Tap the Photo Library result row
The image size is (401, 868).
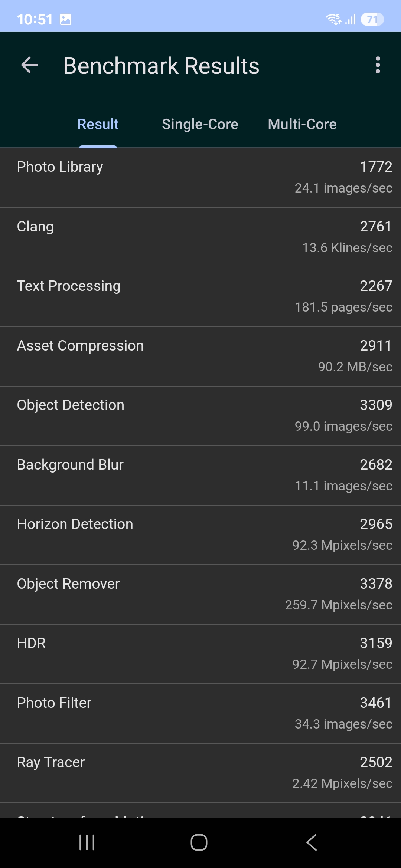point(200,177)
